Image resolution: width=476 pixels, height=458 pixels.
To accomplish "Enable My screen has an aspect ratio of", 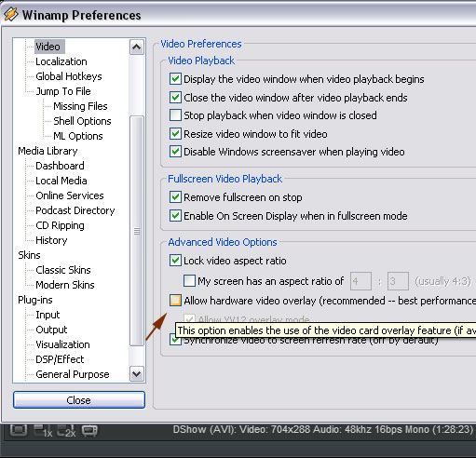I will (189, 280).
